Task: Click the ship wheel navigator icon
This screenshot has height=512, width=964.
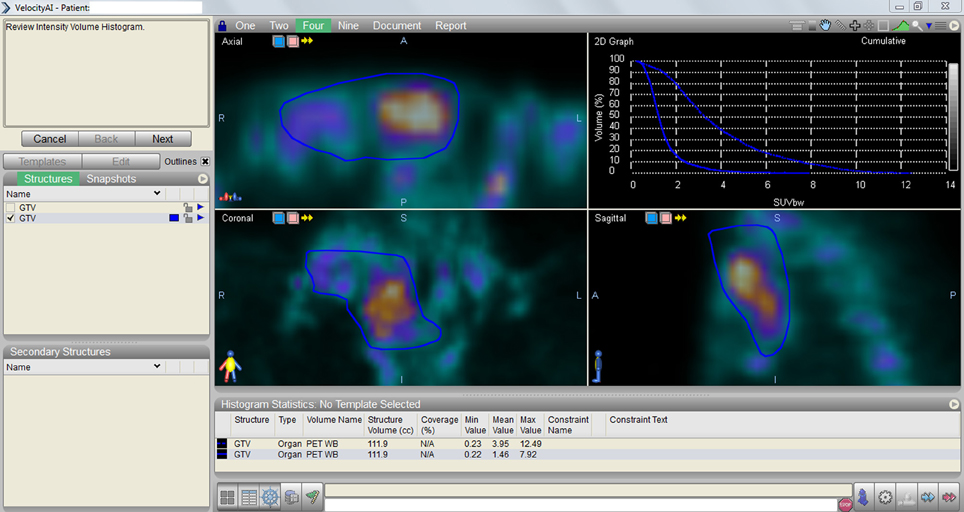Action: pos(270,497)
